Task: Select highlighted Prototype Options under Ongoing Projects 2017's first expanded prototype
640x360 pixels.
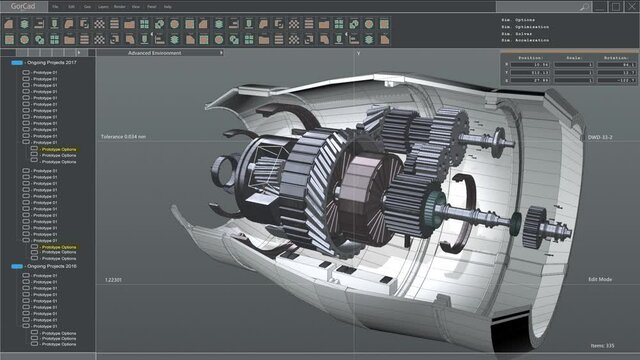Action: pyautogui.click(x=59, y=150)
